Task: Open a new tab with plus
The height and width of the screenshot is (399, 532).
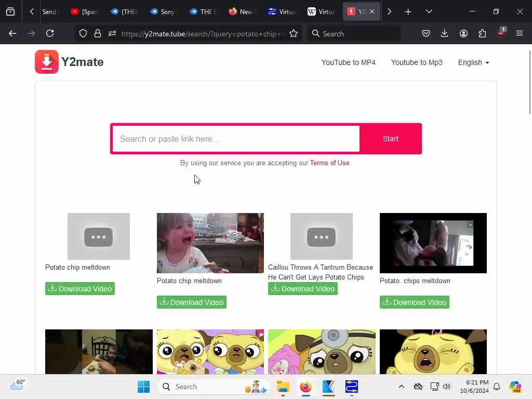Action: click(x=408, y=12)
